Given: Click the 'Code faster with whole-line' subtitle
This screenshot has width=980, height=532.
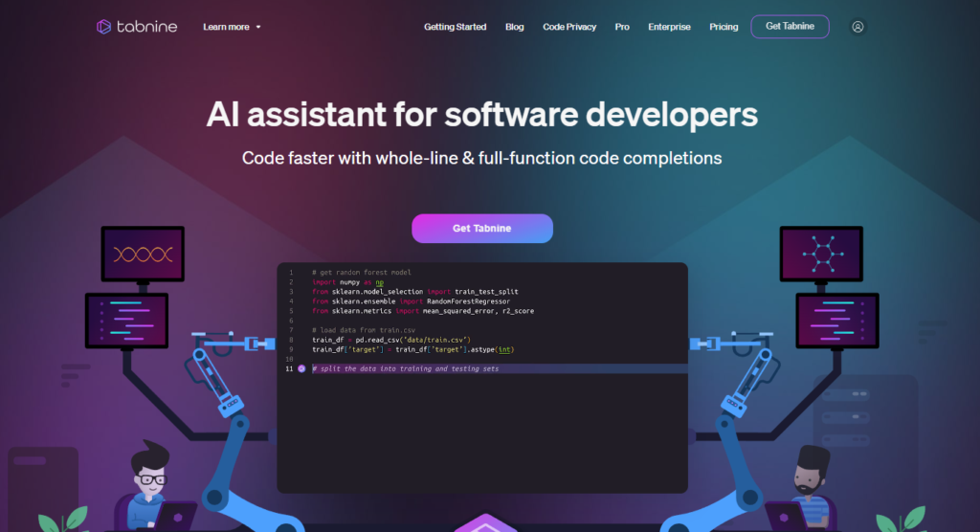Looking at the screenshot, I should coord(482,158).
